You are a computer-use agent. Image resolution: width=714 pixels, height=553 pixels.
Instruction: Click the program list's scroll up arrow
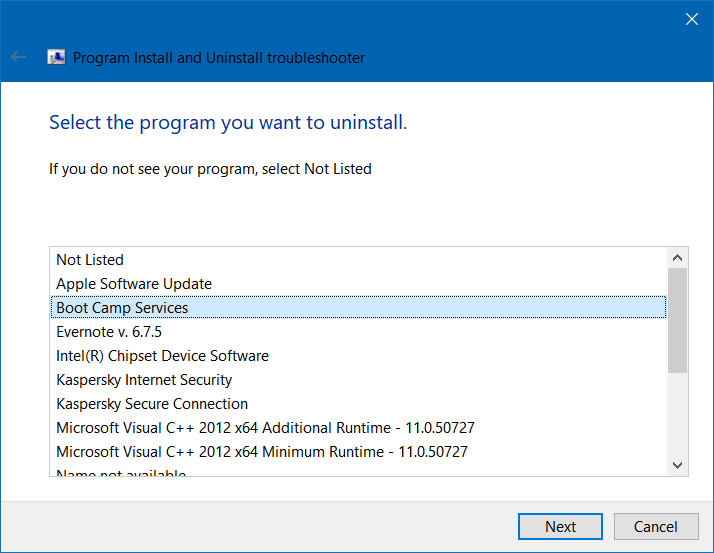pyautogui.click(x=677, y=258)
